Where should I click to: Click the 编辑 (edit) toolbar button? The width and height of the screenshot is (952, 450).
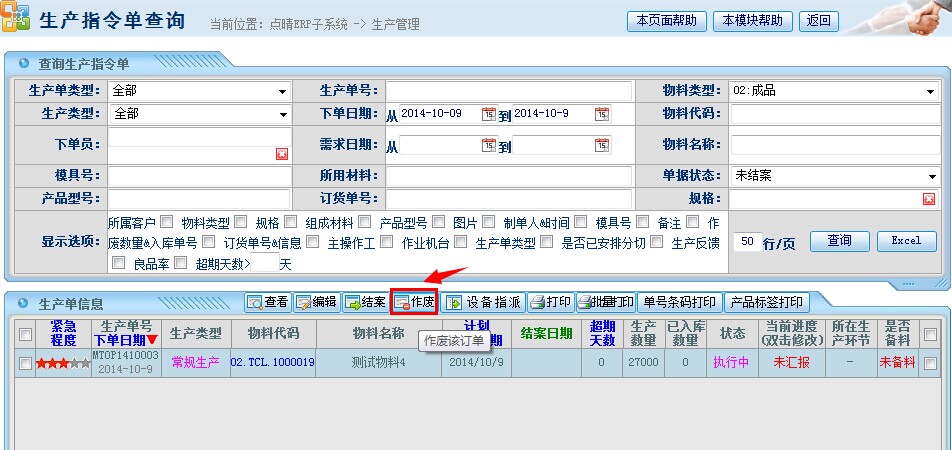315,302
